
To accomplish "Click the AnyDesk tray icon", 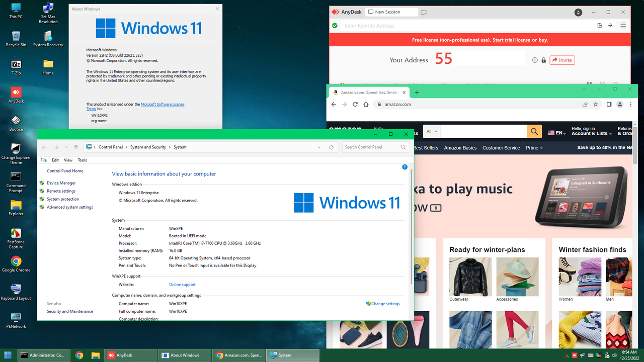I will 574,355.
